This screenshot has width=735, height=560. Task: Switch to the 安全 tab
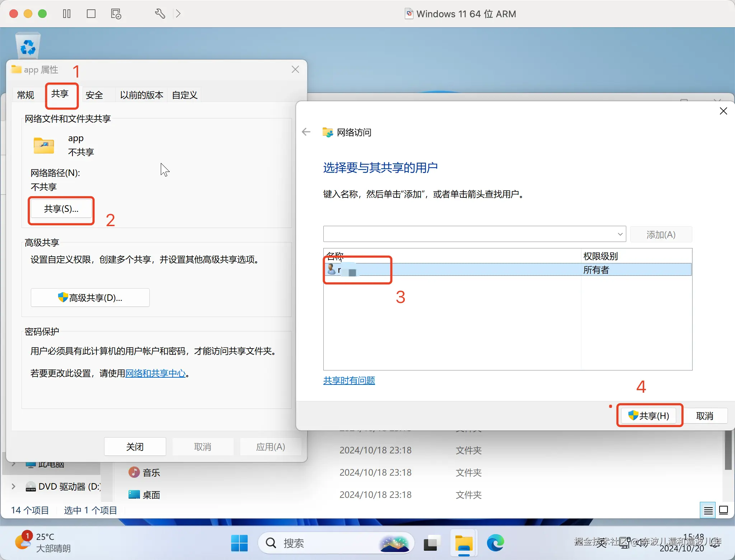tap(94, 95)
